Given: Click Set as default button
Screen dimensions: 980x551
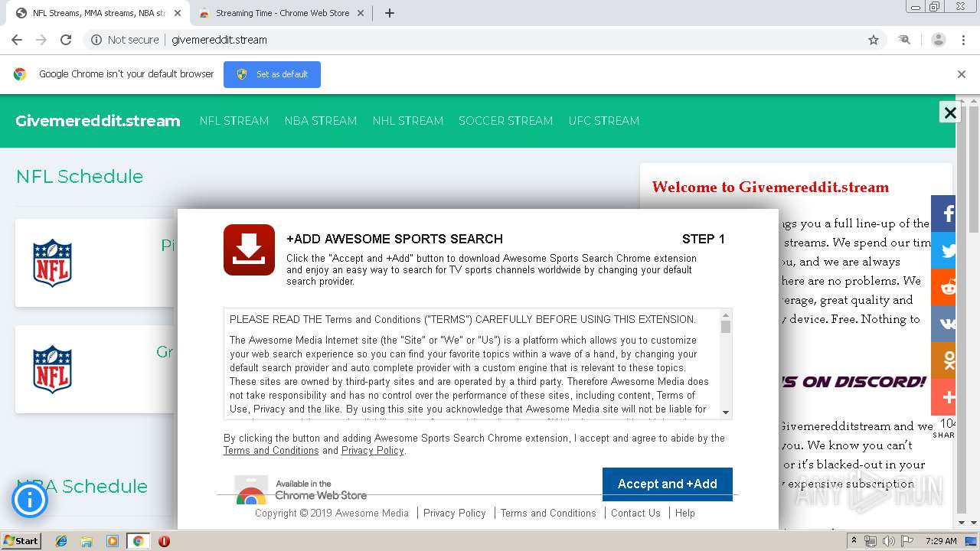Looking at the screenshot, I should pyautogui.click(x=272, y=74).
